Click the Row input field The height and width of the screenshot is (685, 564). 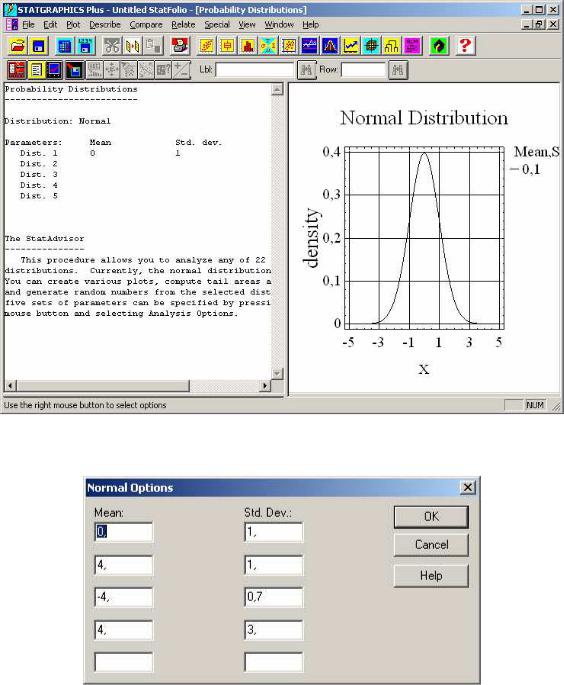[x=363, y=70]
